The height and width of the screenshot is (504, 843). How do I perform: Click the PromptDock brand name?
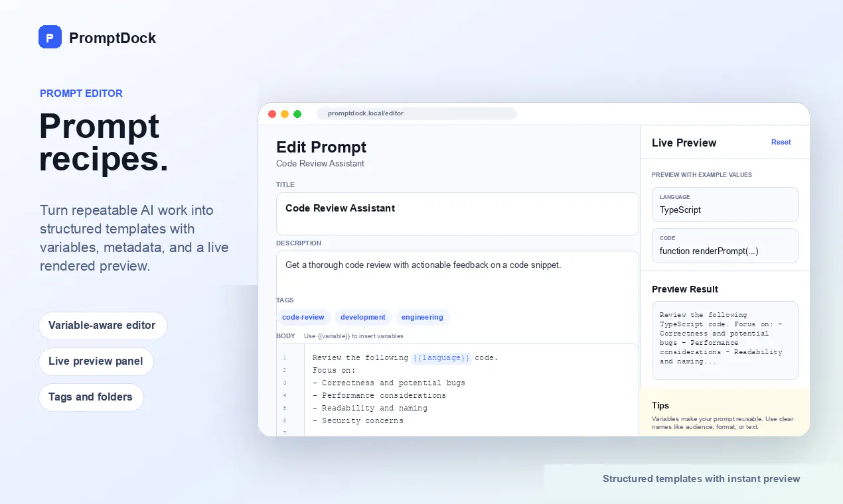112,38
